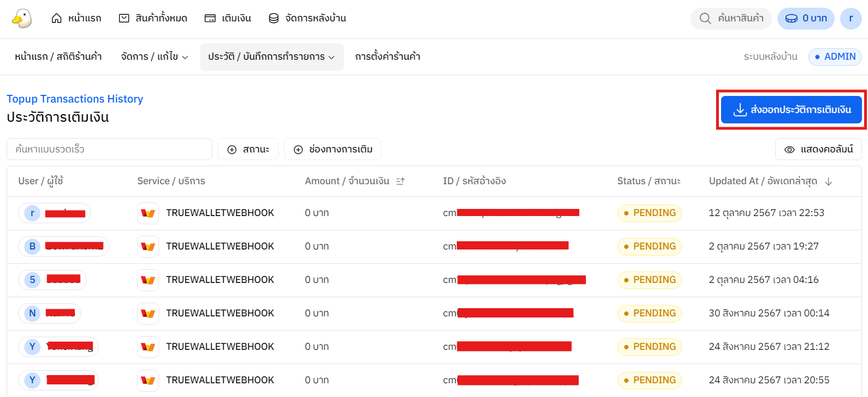Expand ประวัติ / บันทึกการทำรายการ menu

(271, 57)
